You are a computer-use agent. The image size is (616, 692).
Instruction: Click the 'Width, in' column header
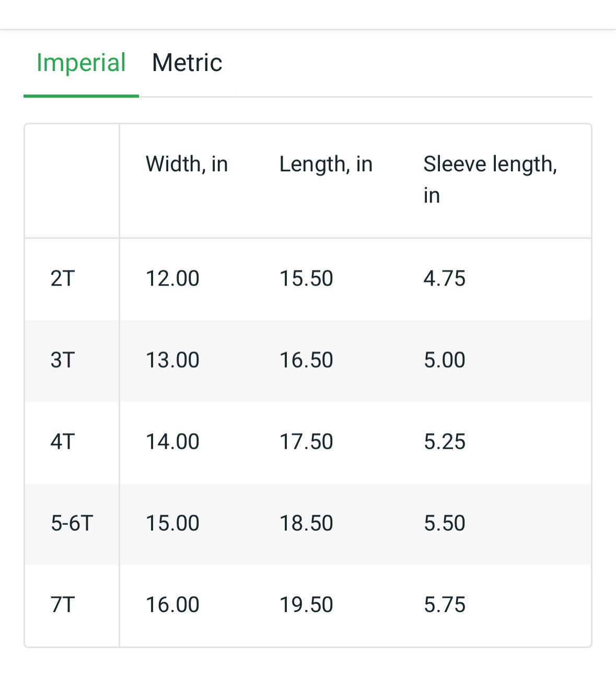coord(187,164)
